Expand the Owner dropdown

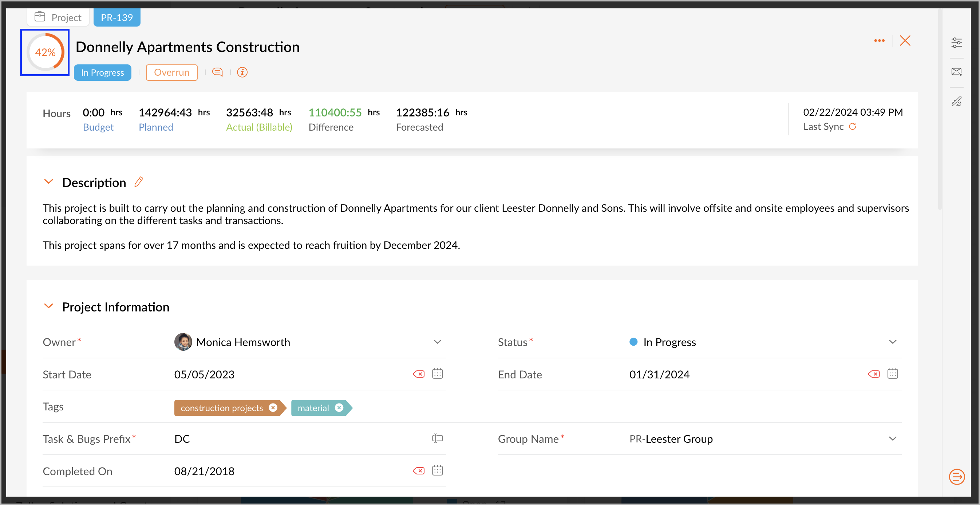pyautogui.click(x=437, y=342)
